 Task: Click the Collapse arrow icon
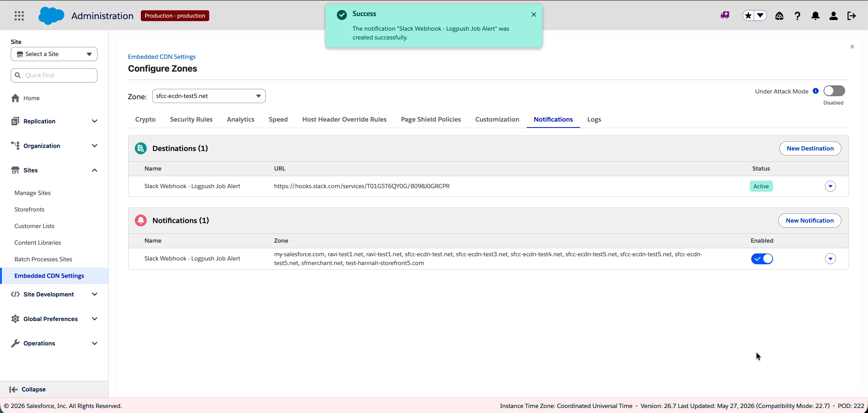pyautogui.click(x=14, y=390)
